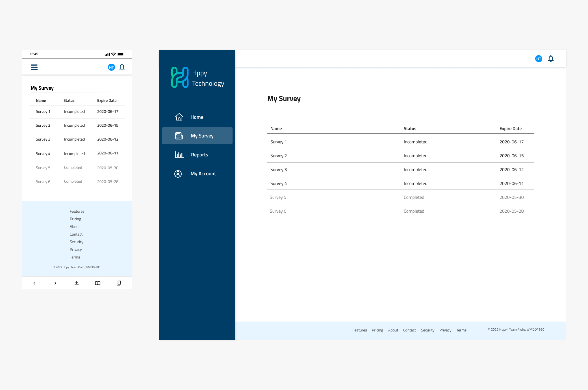
Task: Tap the mobile browser back arrow
Action: 34,283
